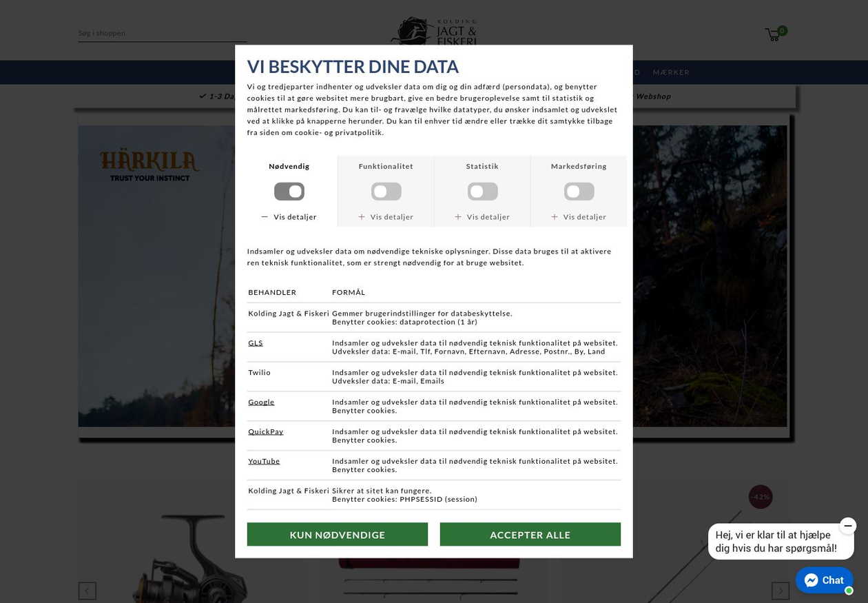This screenshot has width=868, height=603.
Task: Open the GLS processor link
Action: [x=256, y=343]
